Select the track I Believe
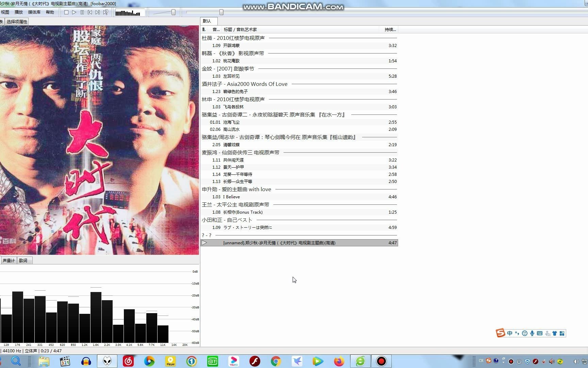Viewport: 588px width, 368px height. [299, 197]
